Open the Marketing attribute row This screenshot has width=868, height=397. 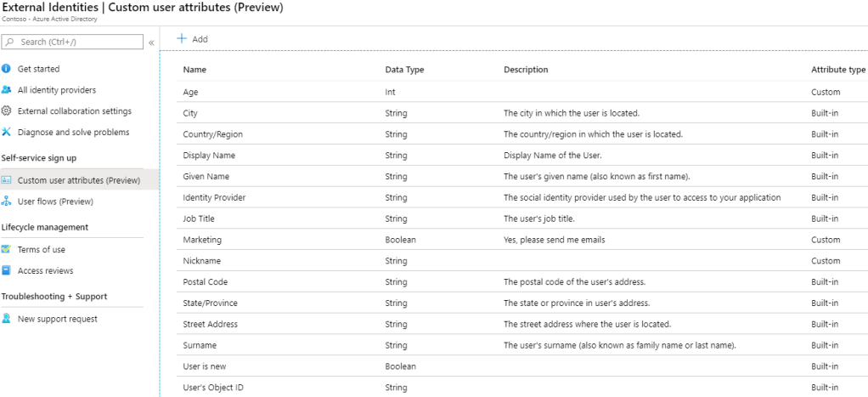point(202,240)
